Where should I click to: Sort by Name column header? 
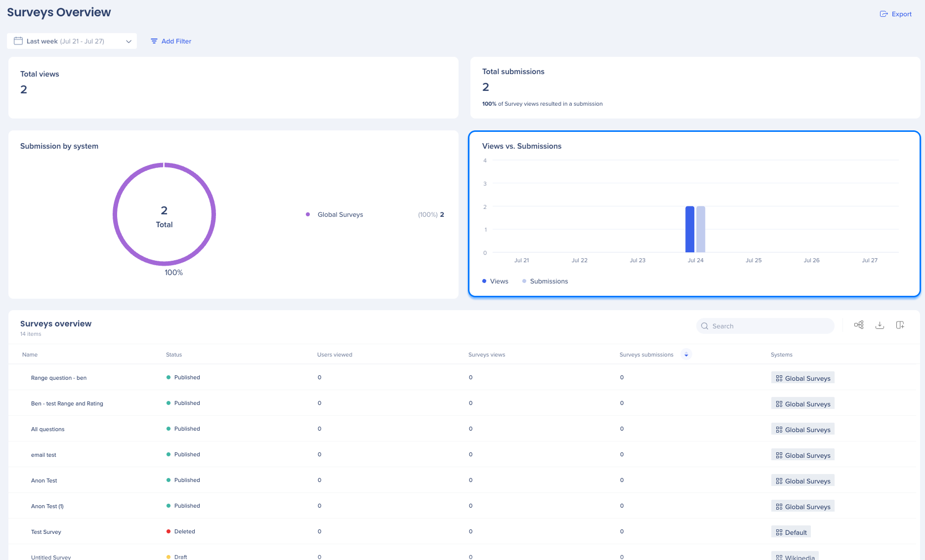30,355
